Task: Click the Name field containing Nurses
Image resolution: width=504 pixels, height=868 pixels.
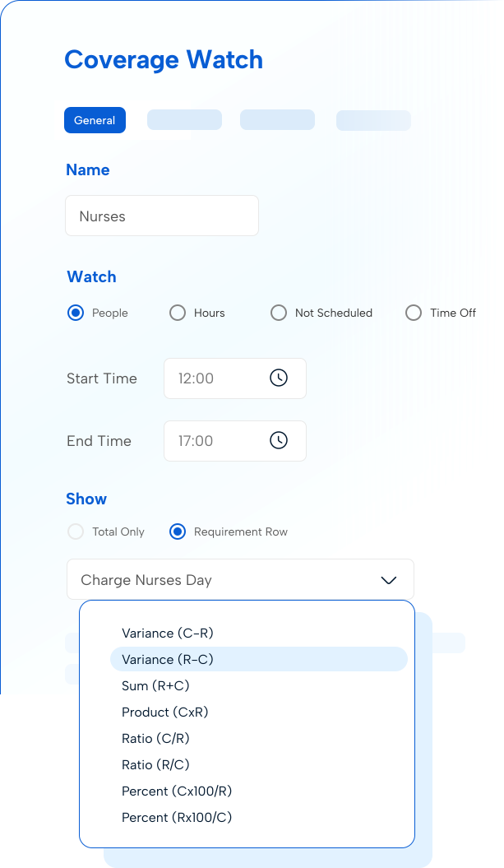Action: [x=161, y=216]
